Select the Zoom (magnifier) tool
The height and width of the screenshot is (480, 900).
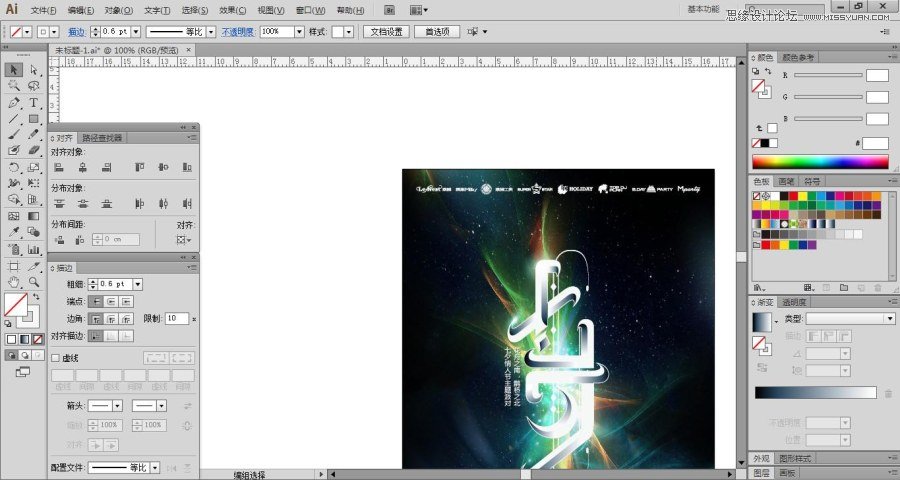[x=34, y=282]
